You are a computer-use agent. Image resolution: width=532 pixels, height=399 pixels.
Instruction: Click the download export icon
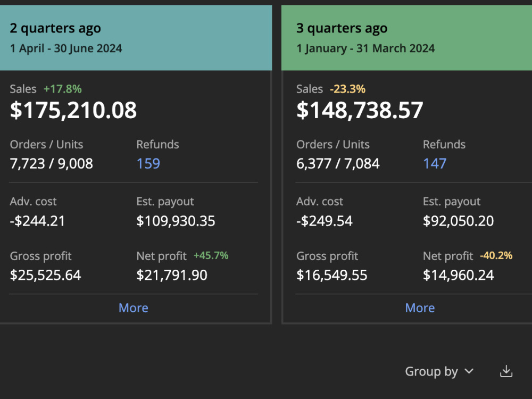click(x=506, y=371)
